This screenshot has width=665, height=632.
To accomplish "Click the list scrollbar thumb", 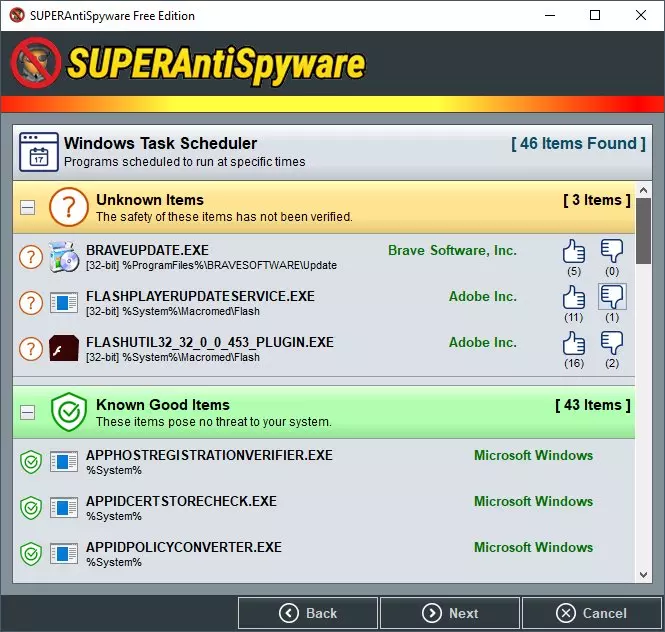I will click(643, 231).
